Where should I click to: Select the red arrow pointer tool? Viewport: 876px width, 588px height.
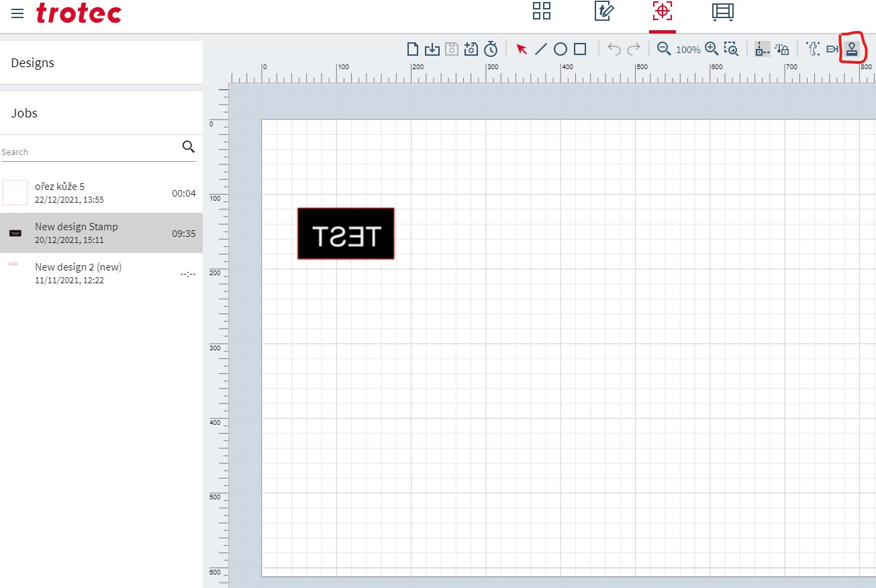522,49
